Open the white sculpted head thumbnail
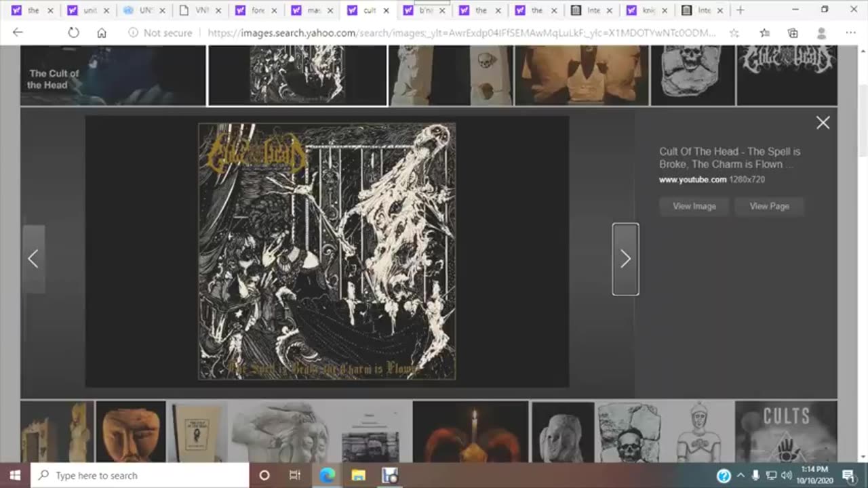This screenshot has width=868, height=488. coord(279,432)
